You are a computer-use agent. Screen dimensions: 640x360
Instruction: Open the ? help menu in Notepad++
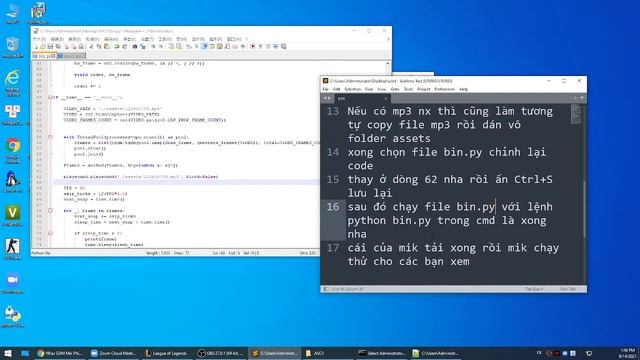coord(247,39)
